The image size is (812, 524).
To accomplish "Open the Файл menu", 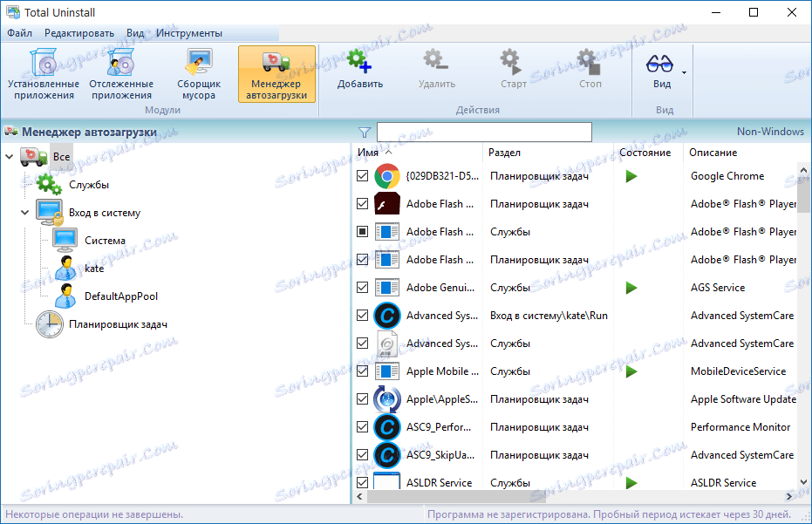I will click(x=20, y=33).
